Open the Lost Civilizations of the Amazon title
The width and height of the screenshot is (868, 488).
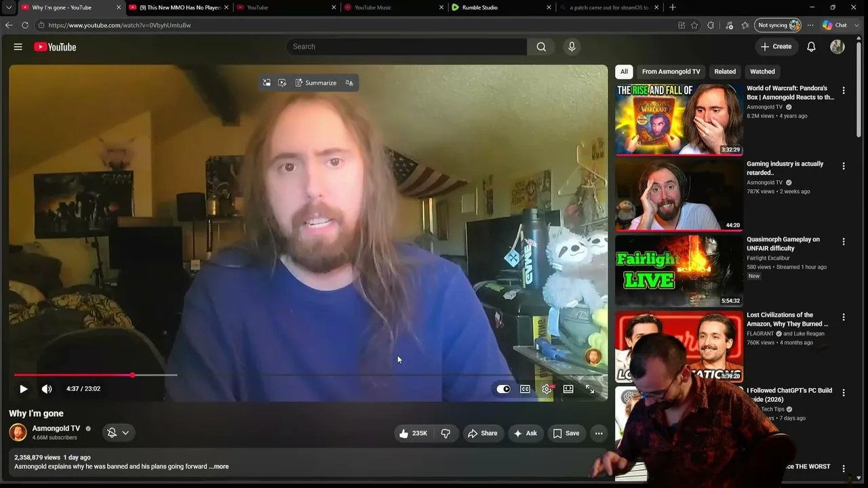click(x=788, y=319)
